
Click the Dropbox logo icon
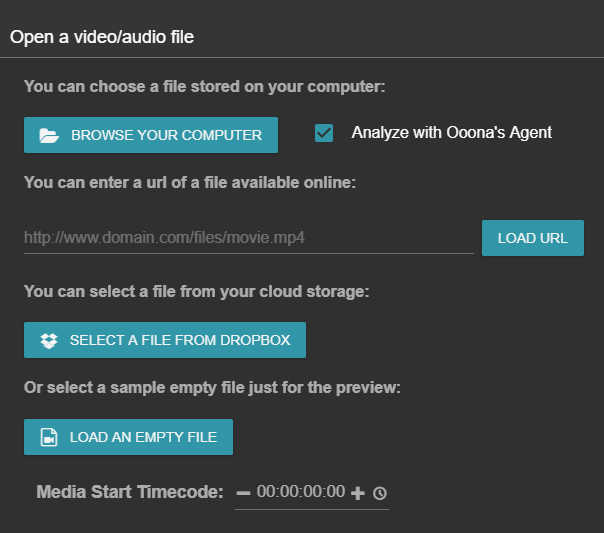(x=49, y=341)
